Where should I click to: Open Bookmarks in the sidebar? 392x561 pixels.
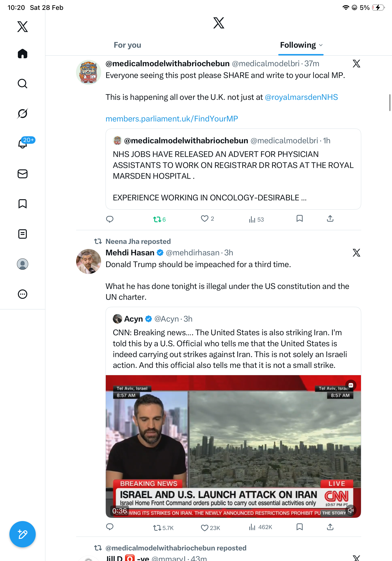click(23, 204)
